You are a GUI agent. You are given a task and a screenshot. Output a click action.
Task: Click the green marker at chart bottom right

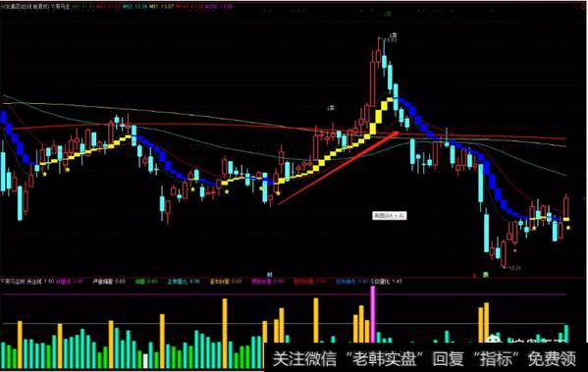(x=486, y=275)
